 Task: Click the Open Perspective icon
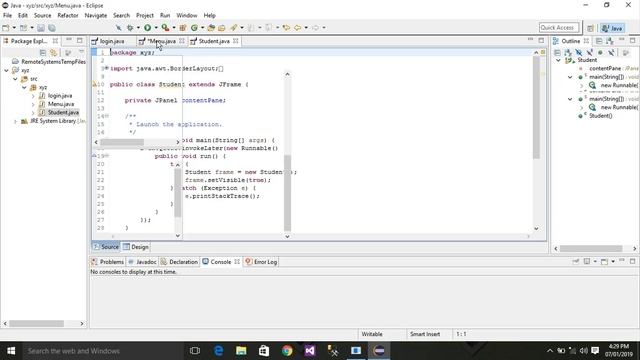point(590,28)
